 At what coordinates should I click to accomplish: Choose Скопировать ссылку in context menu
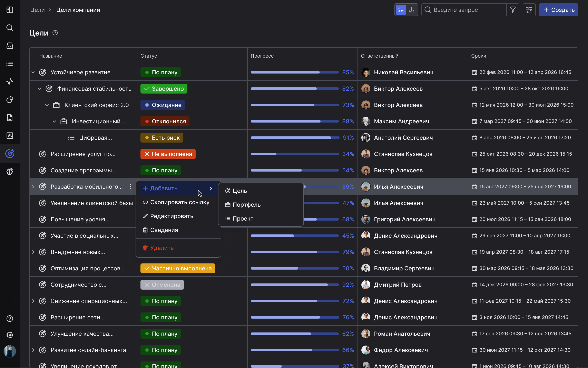(x=178, y=202)
